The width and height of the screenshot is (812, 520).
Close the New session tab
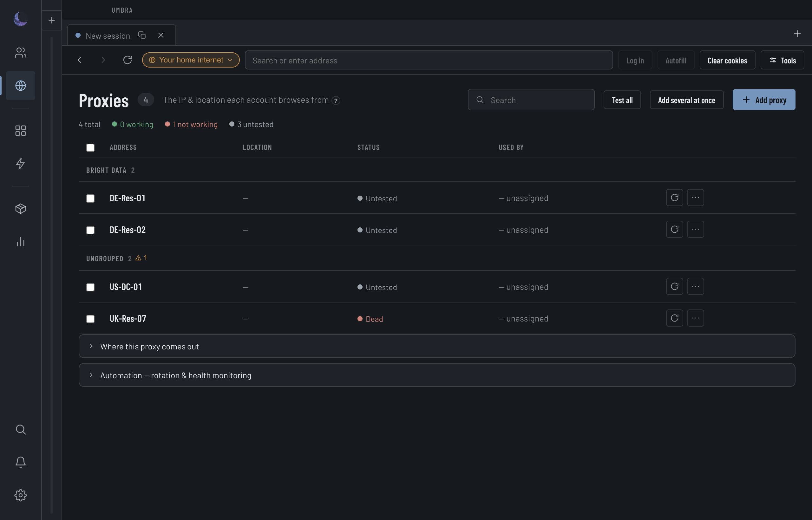161,35
